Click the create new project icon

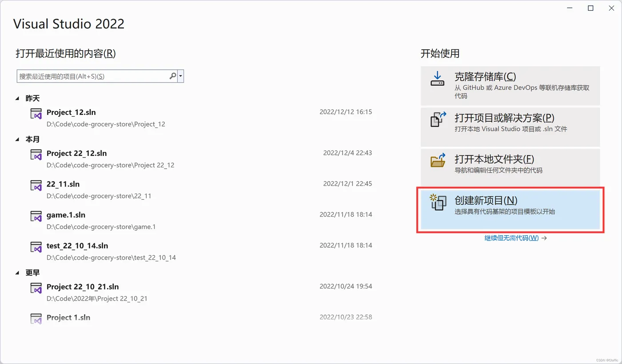coord(438,202)
